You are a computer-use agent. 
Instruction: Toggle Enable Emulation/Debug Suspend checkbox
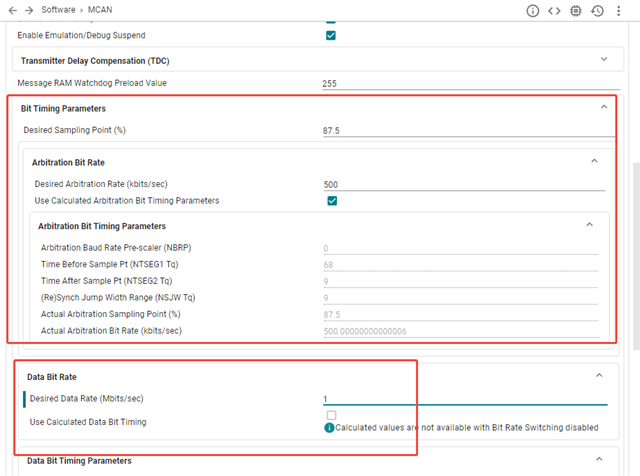(x=331, y=36)
